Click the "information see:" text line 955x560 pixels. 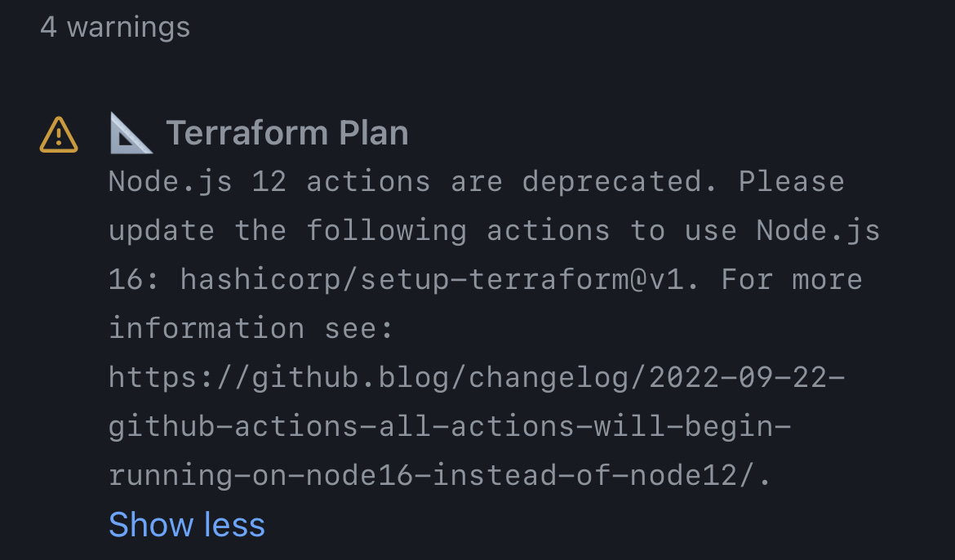pos(251,329)
